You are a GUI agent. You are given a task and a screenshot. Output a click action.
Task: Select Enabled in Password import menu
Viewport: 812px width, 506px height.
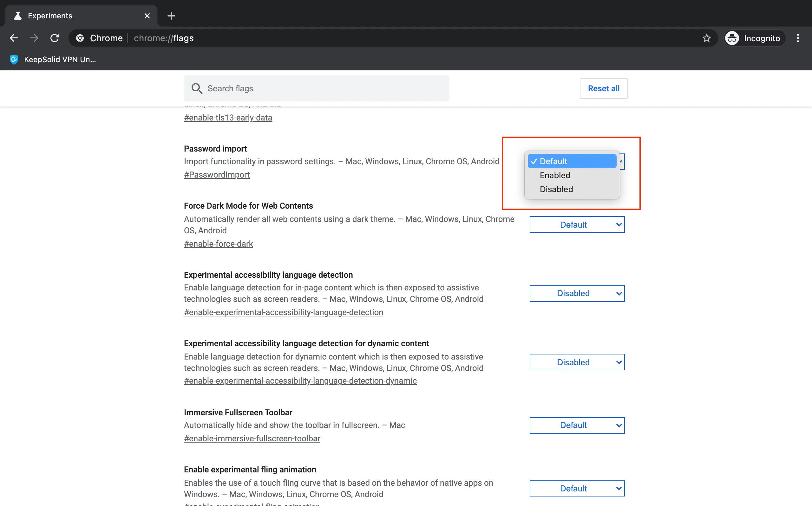click(x=555, y=175)
